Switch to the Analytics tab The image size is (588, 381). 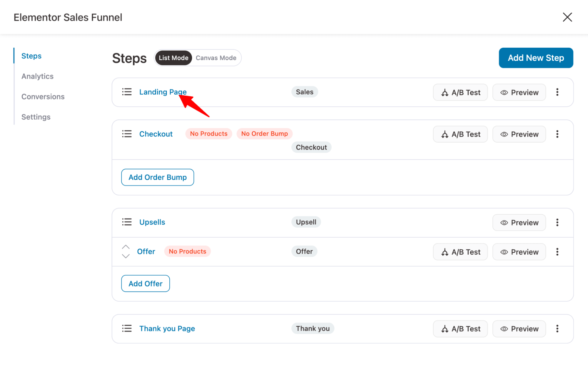[x=37, y=76]
